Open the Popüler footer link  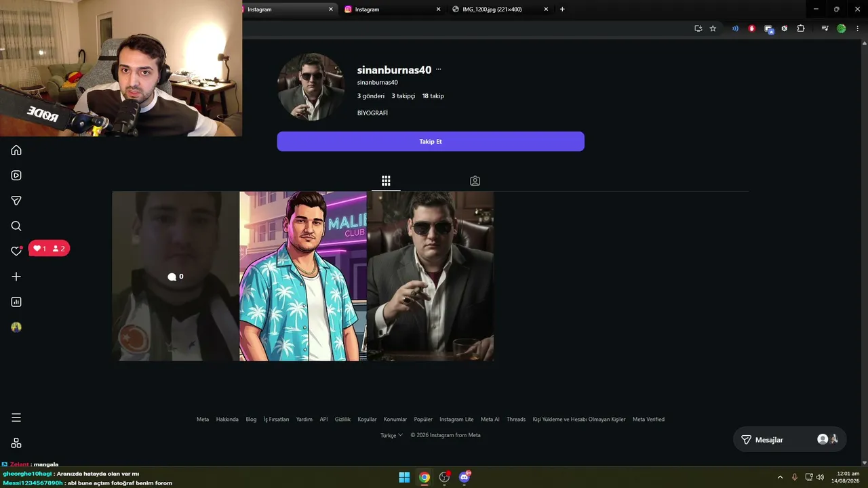[423, 420]
